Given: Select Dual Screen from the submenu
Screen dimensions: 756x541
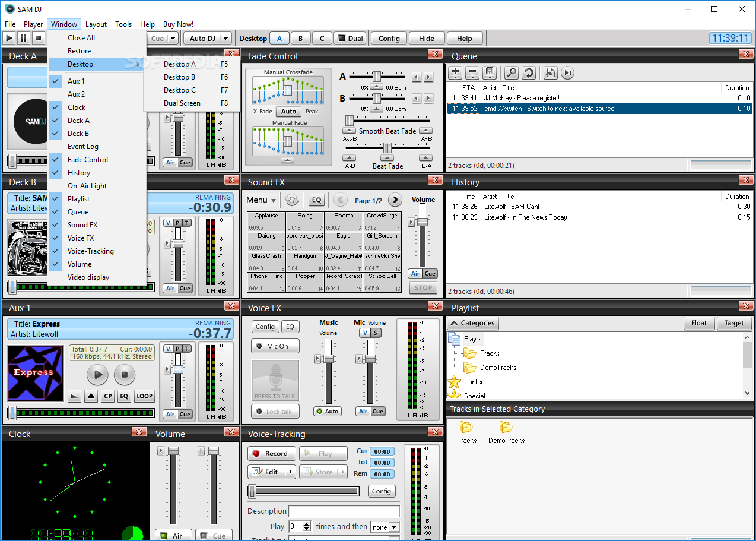Looking at the screenshot, I should [x=192, y=103].
